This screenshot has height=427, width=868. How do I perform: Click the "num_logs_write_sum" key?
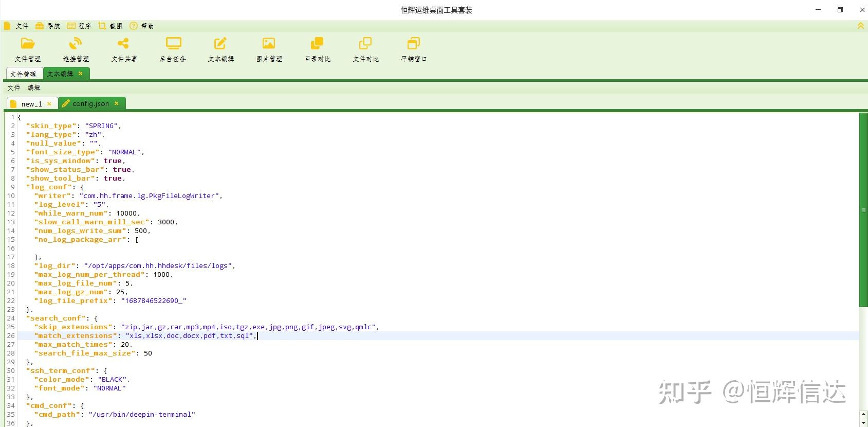pyautogui.click(x=81, y=230)
